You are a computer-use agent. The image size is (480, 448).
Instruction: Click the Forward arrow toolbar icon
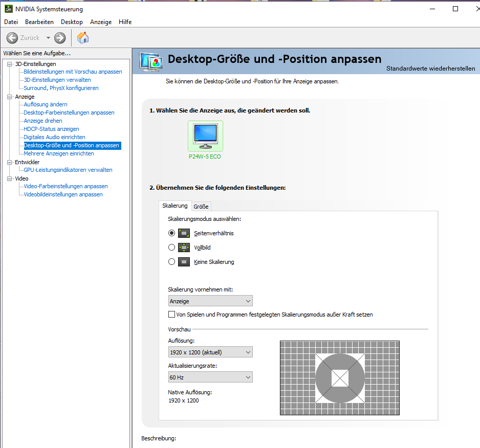coord(60,38)
